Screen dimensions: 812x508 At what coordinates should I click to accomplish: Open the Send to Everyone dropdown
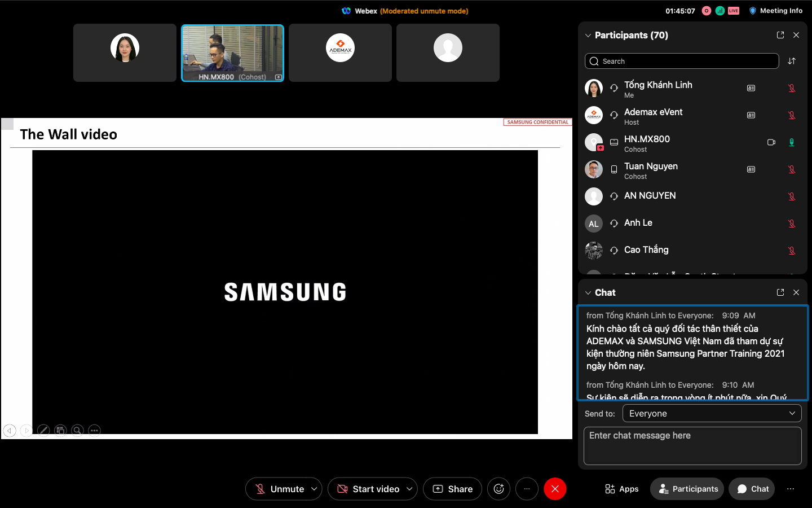pos(712,414)
